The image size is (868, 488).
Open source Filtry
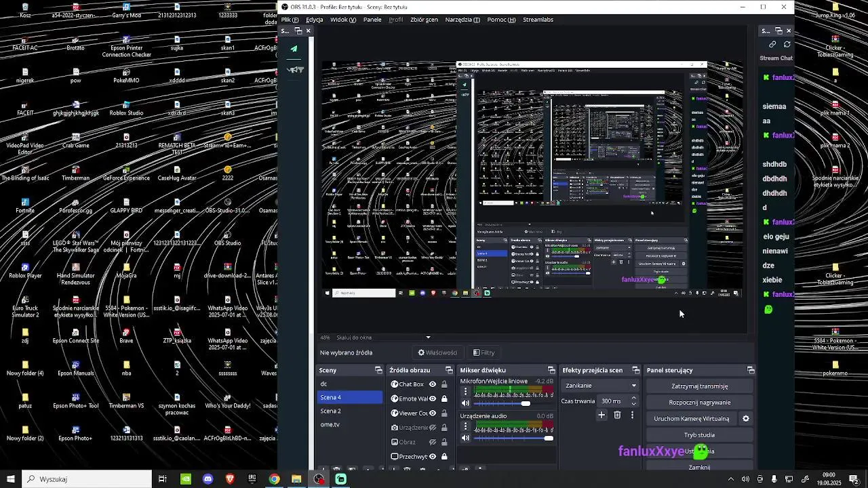coord(484,352)
